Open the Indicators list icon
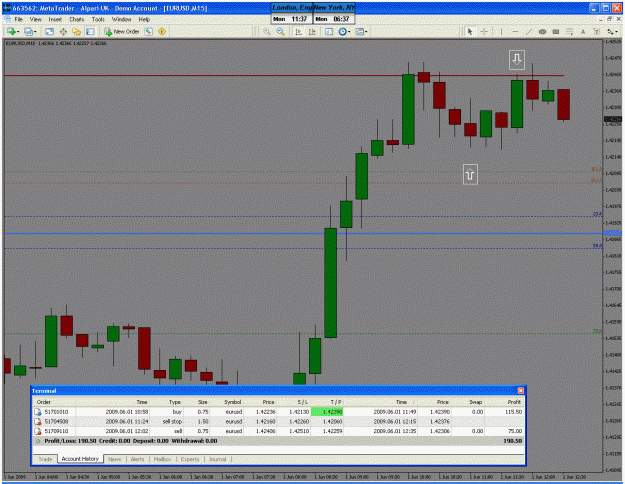 coord(329,31)
